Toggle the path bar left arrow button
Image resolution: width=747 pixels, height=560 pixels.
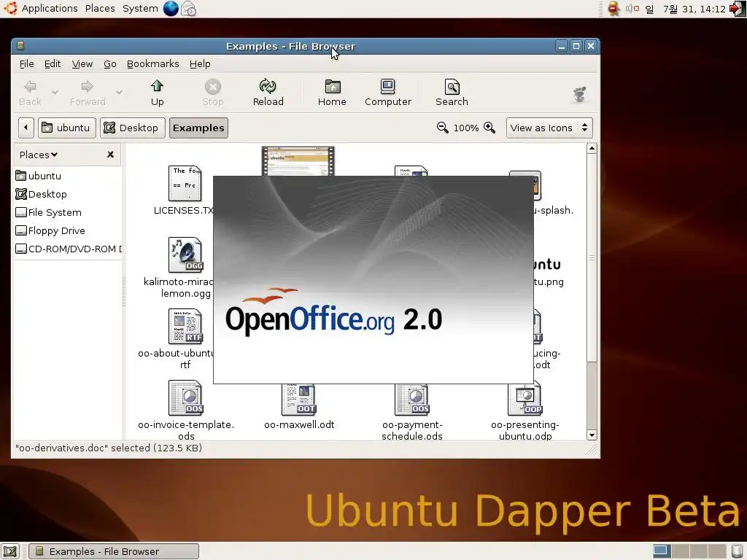(x=26, y=128)
